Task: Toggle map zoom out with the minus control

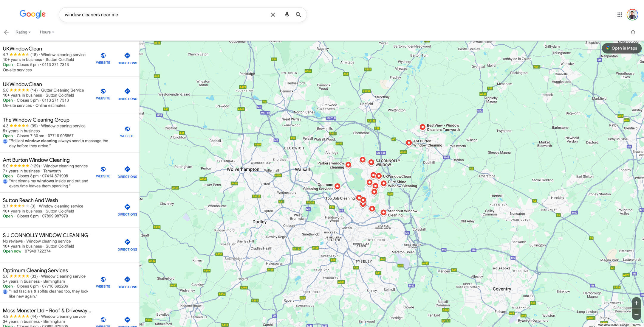Action: (x=636, y=314)
